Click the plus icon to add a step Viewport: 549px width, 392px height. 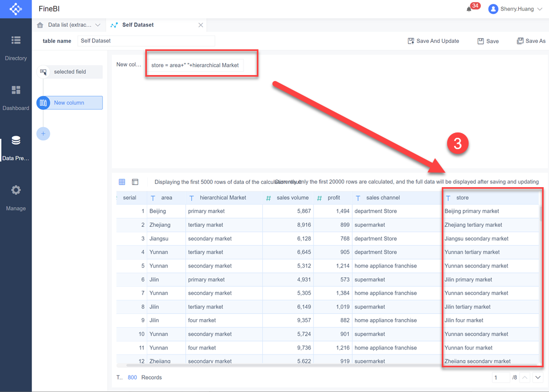point(43,133)
